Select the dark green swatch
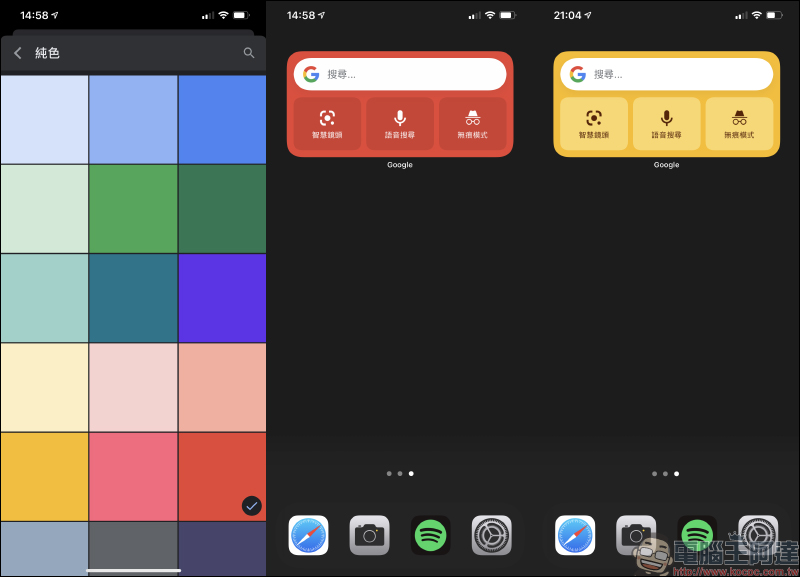This screenshot has height=577, width=800. (x=222, y=209)
